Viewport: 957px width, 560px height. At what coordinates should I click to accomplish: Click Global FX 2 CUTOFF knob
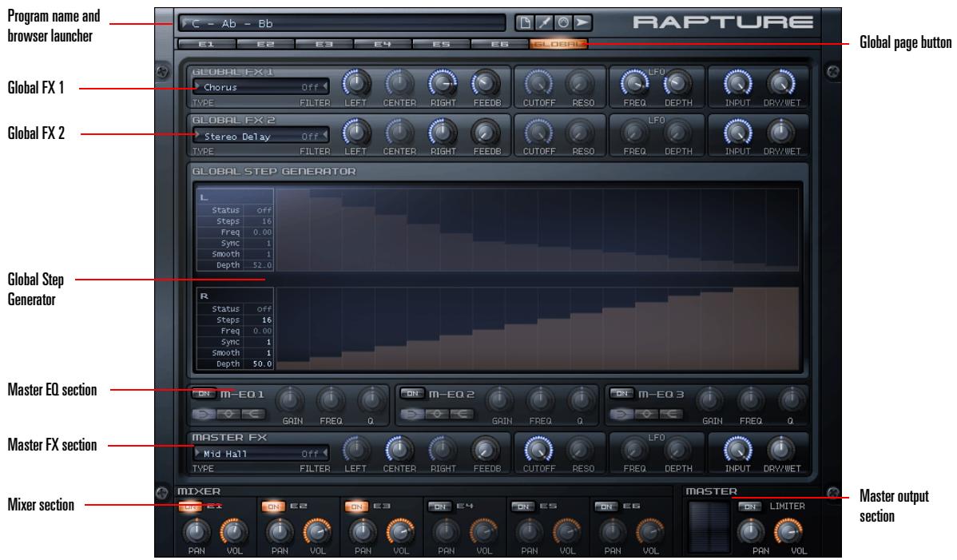pos(538,132)
